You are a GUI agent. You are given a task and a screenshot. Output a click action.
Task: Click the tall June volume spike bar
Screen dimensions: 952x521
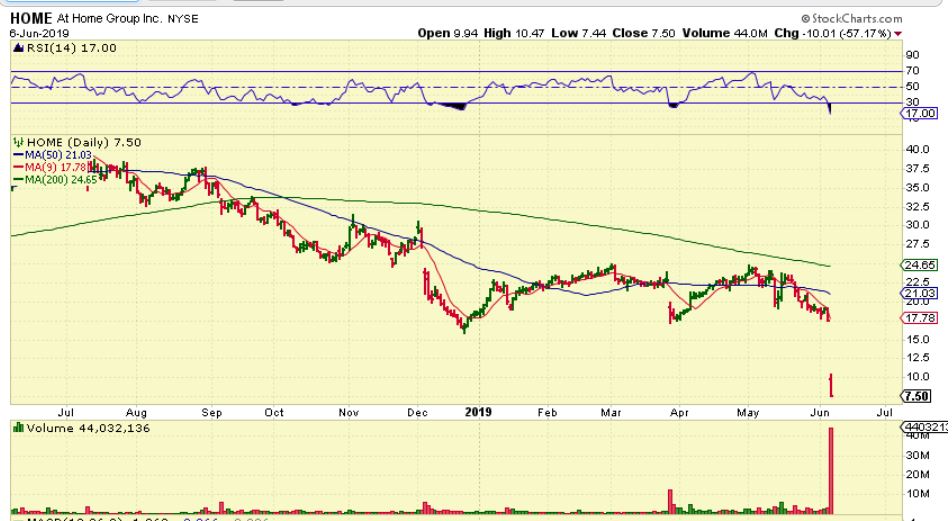pos(831,470)
